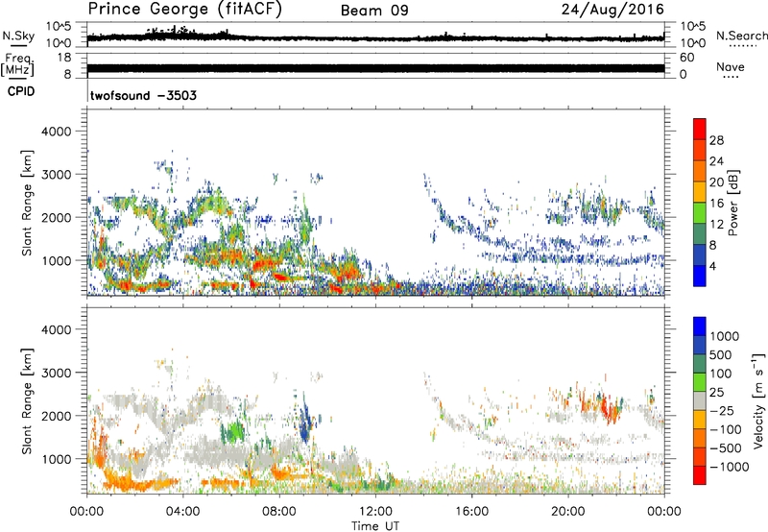Pick the red top segment of power colorbar
Image resolution: width=768 pixels, height=532 pixels.
point(700,129)
